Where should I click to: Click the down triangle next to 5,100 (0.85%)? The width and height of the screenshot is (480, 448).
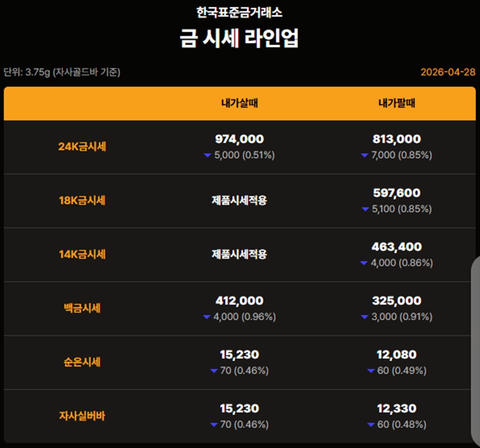pos(365,209)
